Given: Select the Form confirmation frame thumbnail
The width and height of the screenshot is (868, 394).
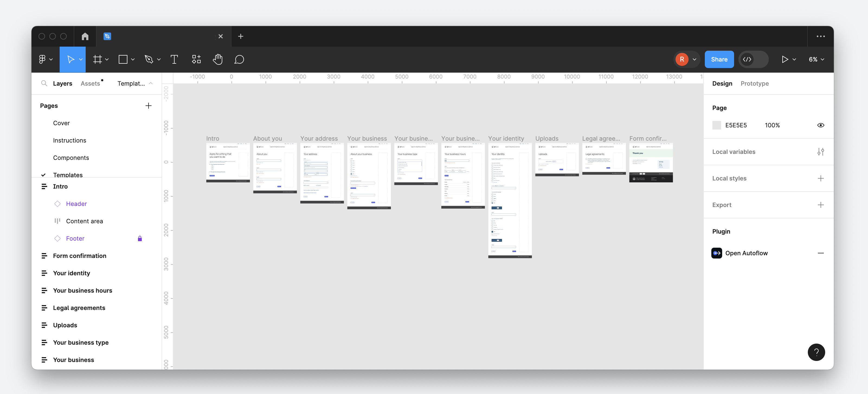Looking at the screenshot, I should tap(651, 162).
